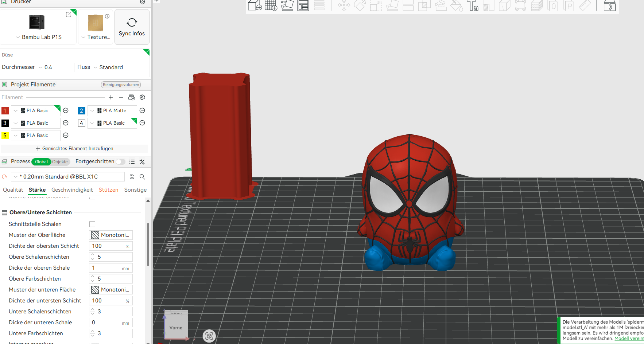The height and width of the screenshot is (344, 644).
Task: Click the Dichte der obersten Schicht field
Action: (x=111, y=246)
